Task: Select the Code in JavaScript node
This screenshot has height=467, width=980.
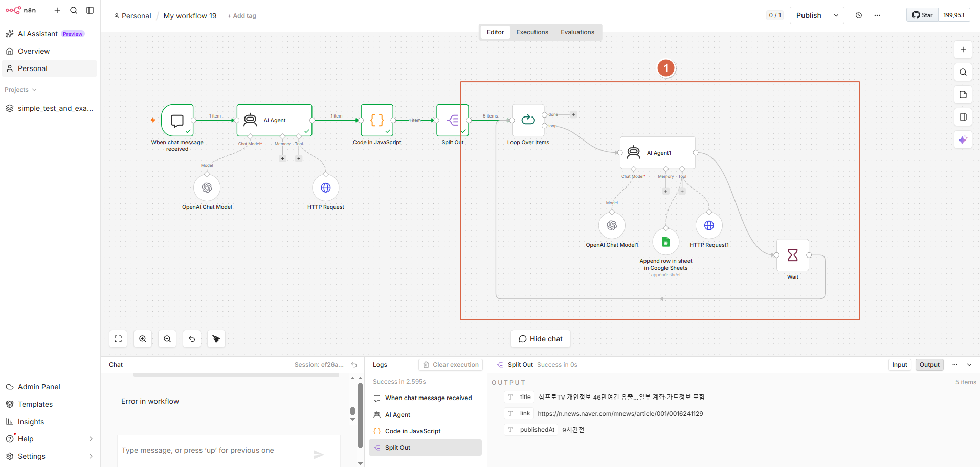Action: pyautogui.click(x=377, y=120)
